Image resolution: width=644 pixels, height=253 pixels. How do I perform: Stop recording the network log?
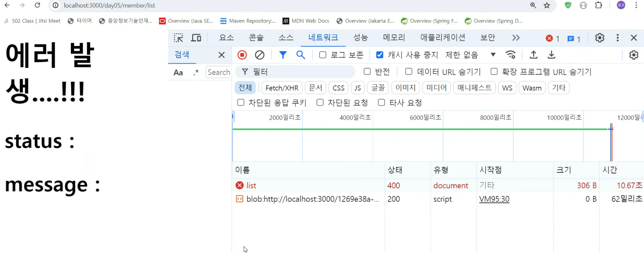tap(242, 55)
